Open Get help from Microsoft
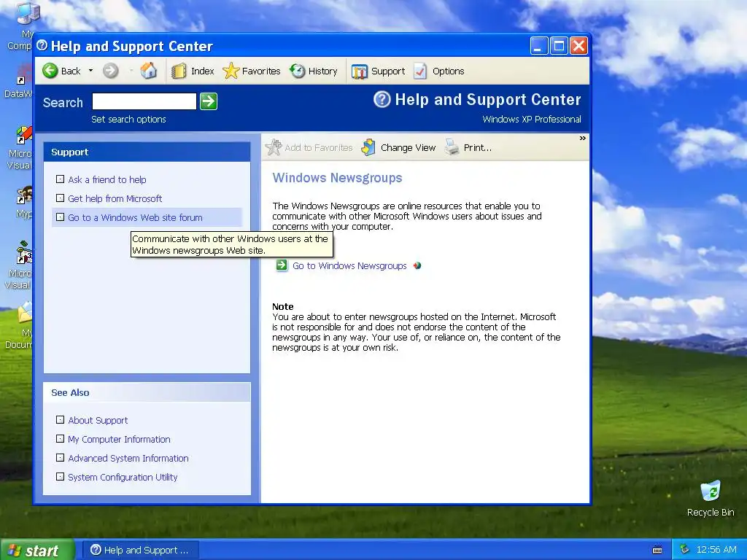Image resolution: width=747 pixels, height=560 pixels. click(115, 198)
